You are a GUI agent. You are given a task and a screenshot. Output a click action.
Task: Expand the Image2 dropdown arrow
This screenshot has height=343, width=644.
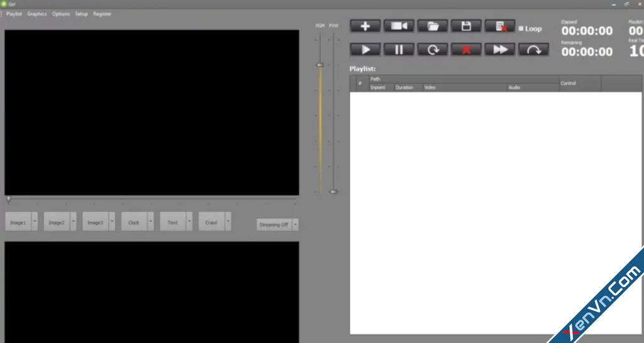(x=73, y=222)
